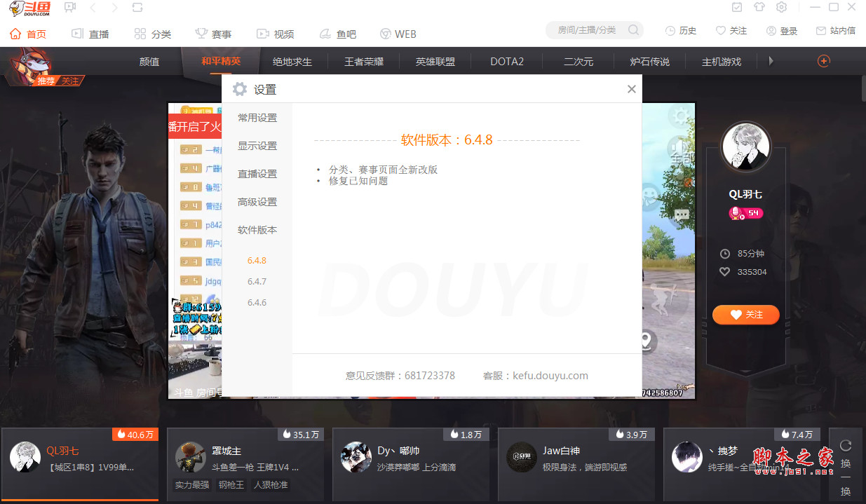Select version 6.4.7 in list
This screenshot has height=504, width=866.
point(257,281)
